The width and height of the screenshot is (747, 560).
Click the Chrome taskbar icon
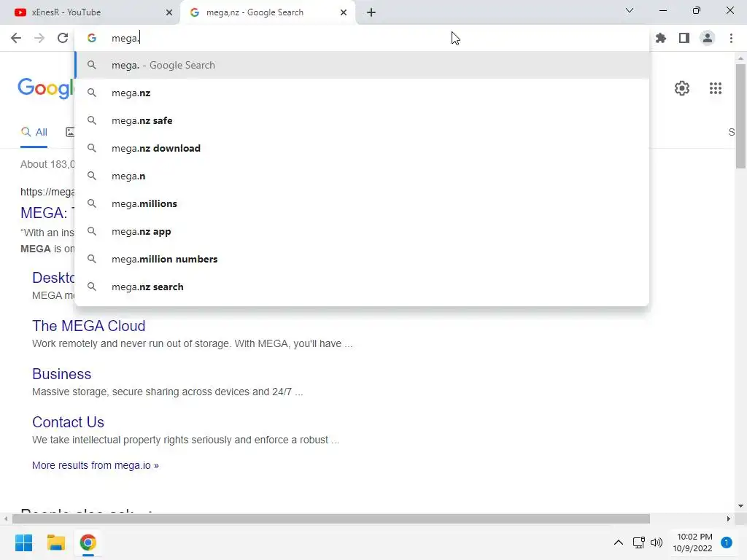[88, 542]
